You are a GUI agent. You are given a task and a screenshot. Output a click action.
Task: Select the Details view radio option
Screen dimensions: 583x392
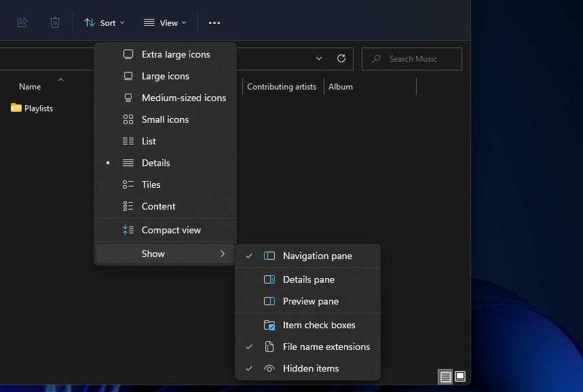pyautogui.click(x=155, y=163)
